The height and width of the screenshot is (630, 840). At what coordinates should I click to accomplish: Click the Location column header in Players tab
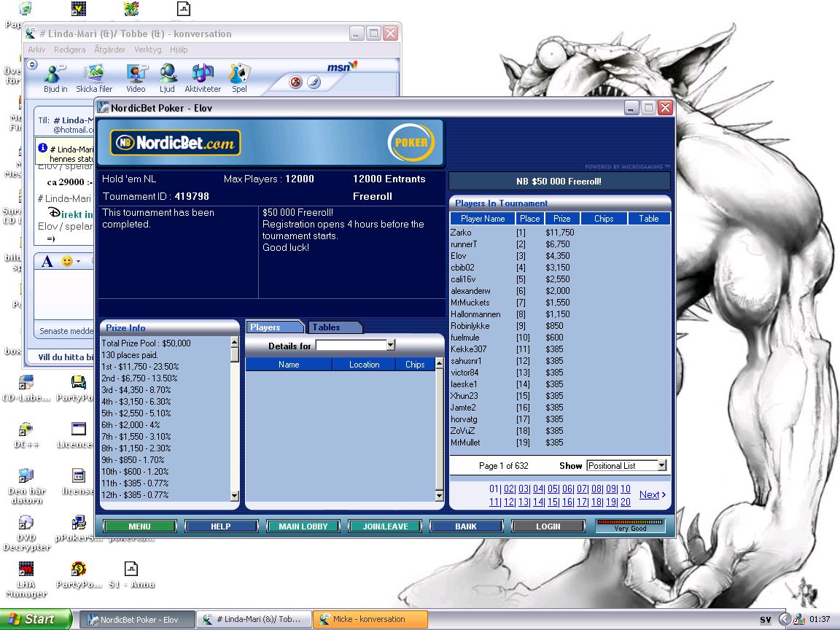pyautogui.click(x=365, y=365)
